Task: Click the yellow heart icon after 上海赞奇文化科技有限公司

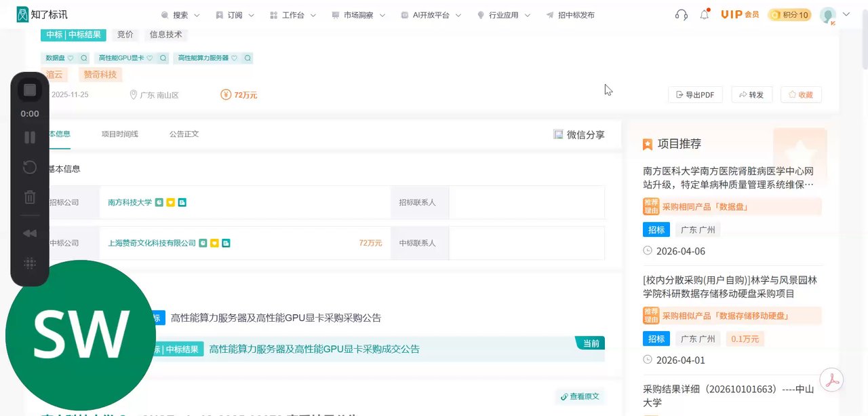Action: pyautogui.click(x=214, y=243)
